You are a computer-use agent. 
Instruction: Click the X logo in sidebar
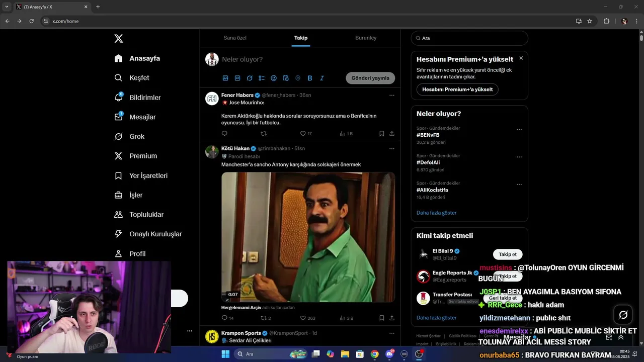click(119, 39)
